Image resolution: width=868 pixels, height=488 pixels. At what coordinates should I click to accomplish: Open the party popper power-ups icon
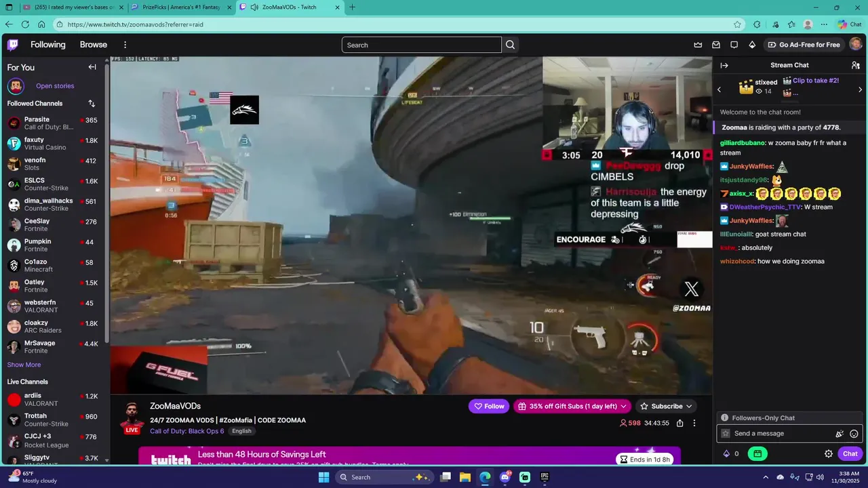[x=840, y=434]
